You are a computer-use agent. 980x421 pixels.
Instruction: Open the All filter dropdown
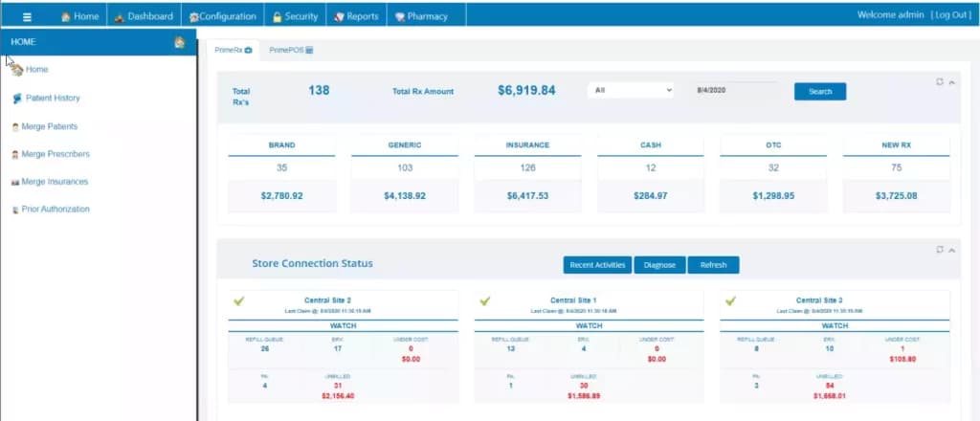click(x=632, y=90)
